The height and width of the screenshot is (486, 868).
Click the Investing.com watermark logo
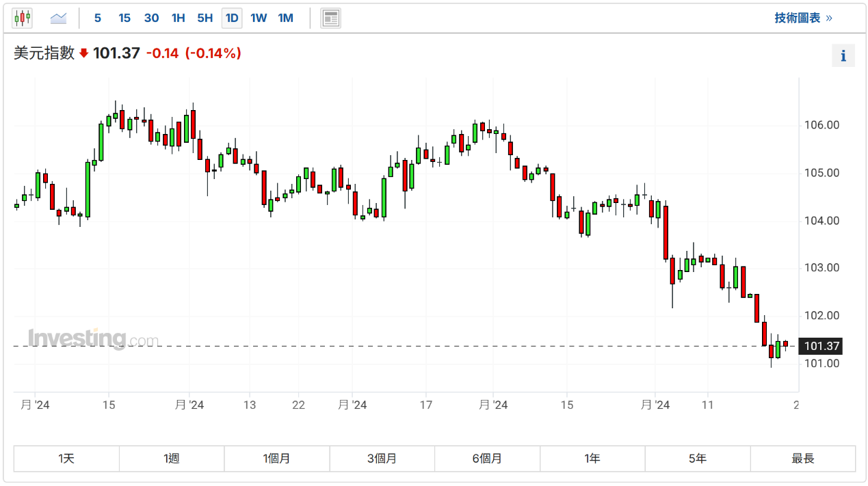tap(93, 339)
